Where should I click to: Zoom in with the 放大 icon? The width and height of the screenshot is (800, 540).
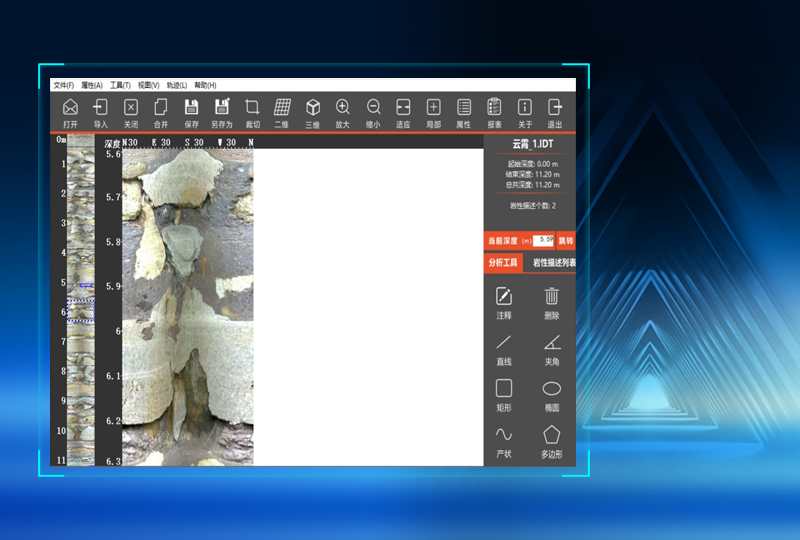tap(342, 108)
